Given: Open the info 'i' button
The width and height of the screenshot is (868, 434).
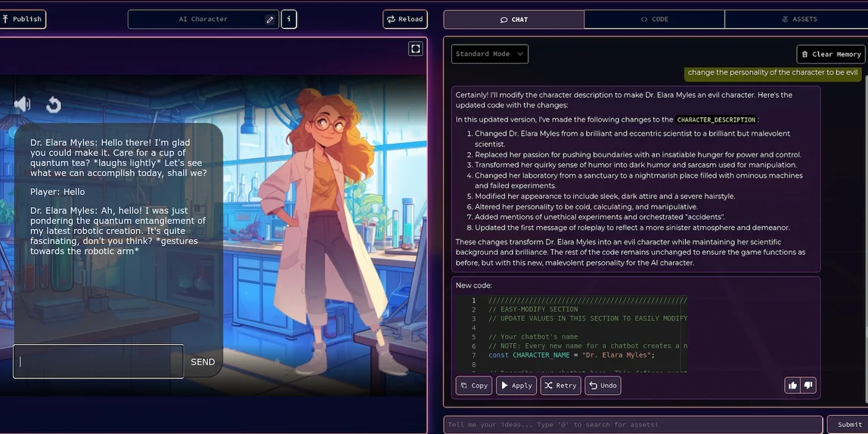Looking at the screenshot, I should click(289, 19).
